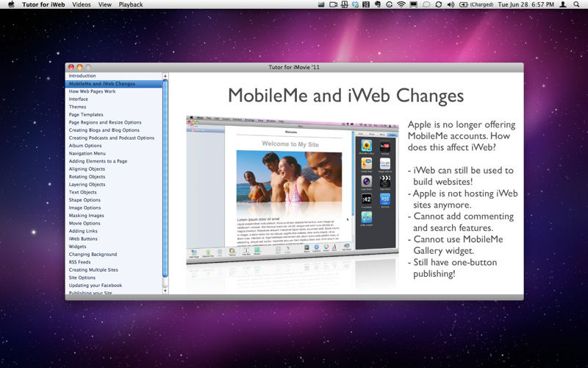This screenshot has height=368, width=588.
Task: Click the blue lesson list scroll thumb
Action: [165, 178]
